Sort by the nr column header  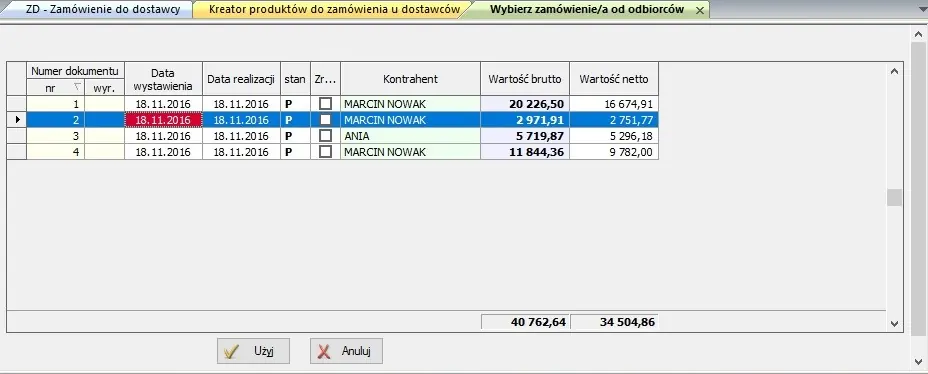(56, 88)
